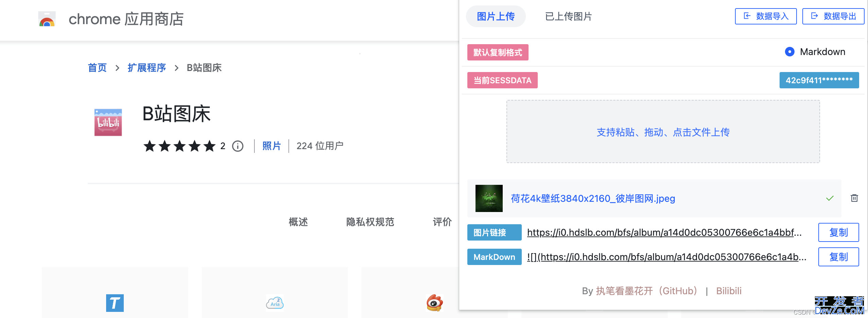Open the 照片 category link
Viewport: 868px width, 318px height.
tap(272, 146)
